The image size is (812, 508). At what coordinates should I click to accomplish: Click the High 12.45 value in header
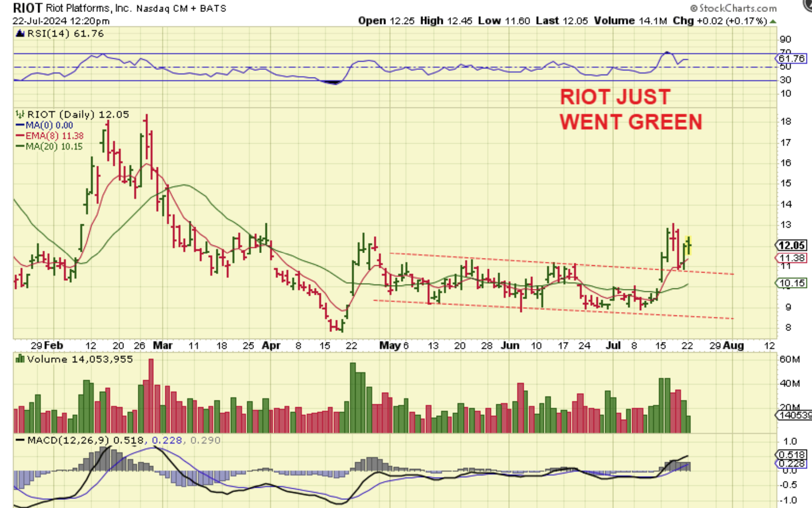point(446,21)
